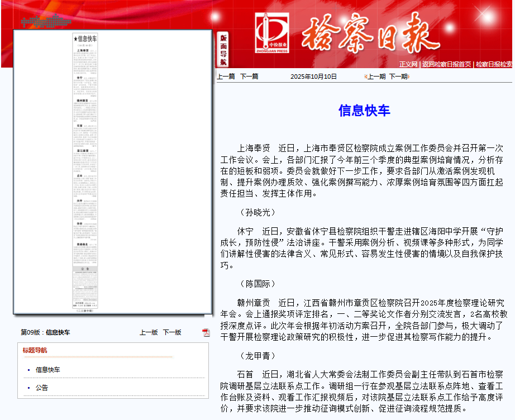The image size is (515, 420).
Task: Jump to previous issue 上一期
Action: (x=376, y=77)
